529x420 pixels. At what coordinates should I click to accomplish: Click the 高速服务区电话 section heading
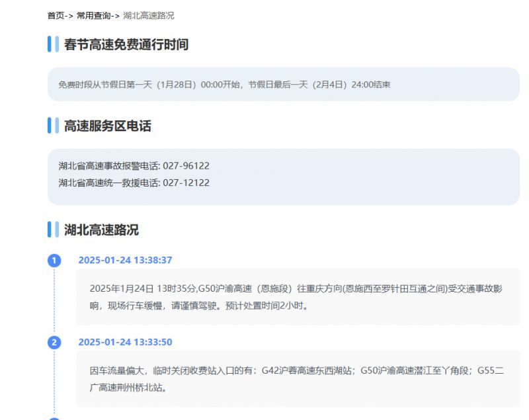point(107,125)
